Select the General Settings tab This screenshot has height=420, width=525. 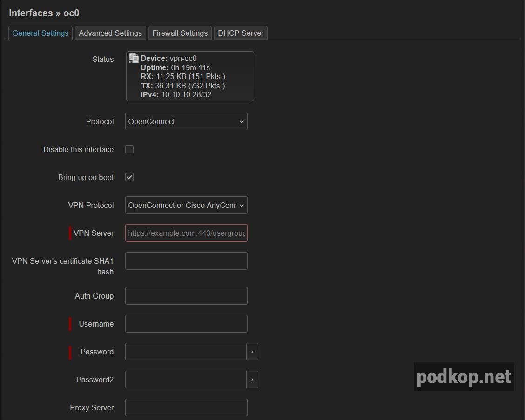(40, 33)
